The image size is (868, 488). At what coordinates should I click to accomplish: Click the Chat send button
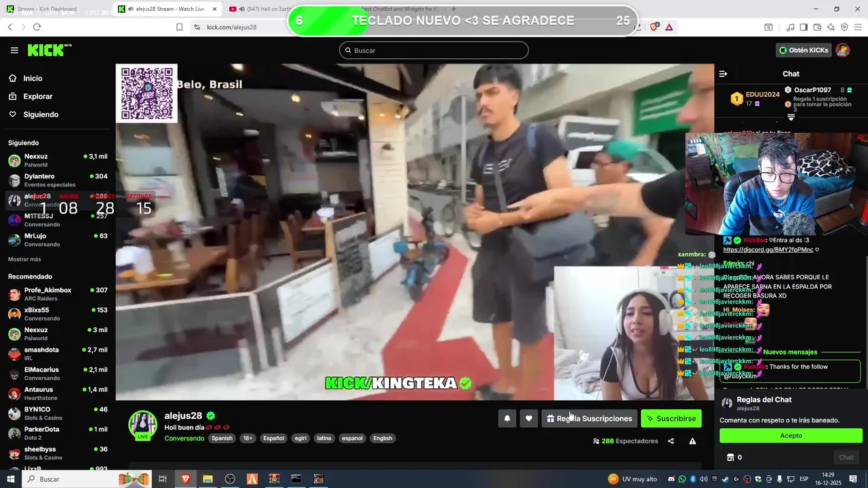[x=846, y=457]
